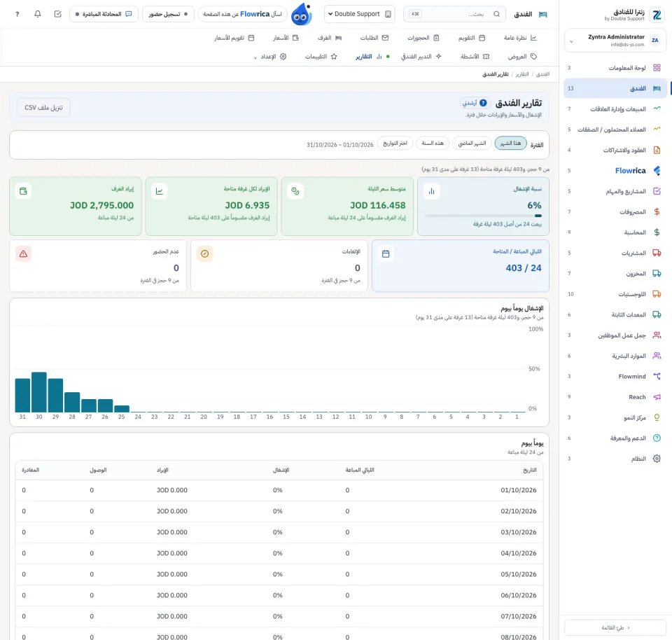This screenshot has height=640, width=672.
Task: Open Reach megaphone icon in sidebar
Action: tap(657, 397)
